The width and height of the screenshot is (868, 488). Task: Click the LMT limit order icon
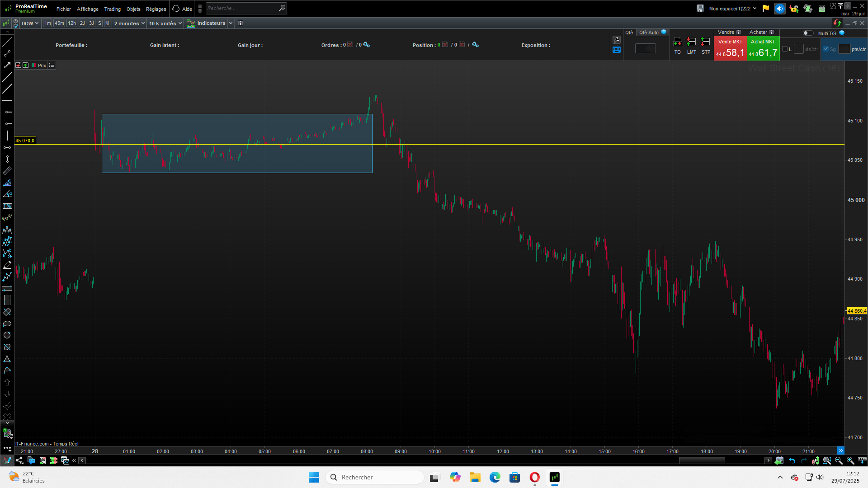pyautogui.click(x=691, y=42)
